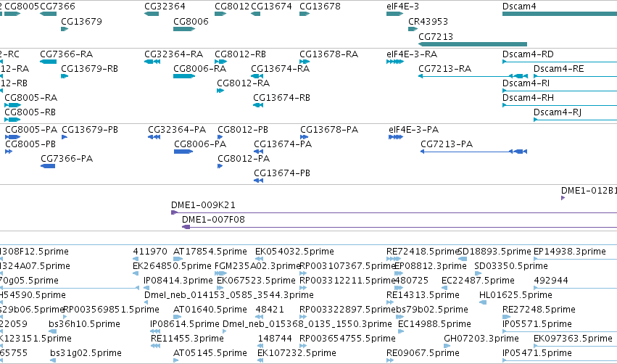Select EST bs36h10.5prime
This screenshot has height=364, width=617.
(x=85, y=324)
